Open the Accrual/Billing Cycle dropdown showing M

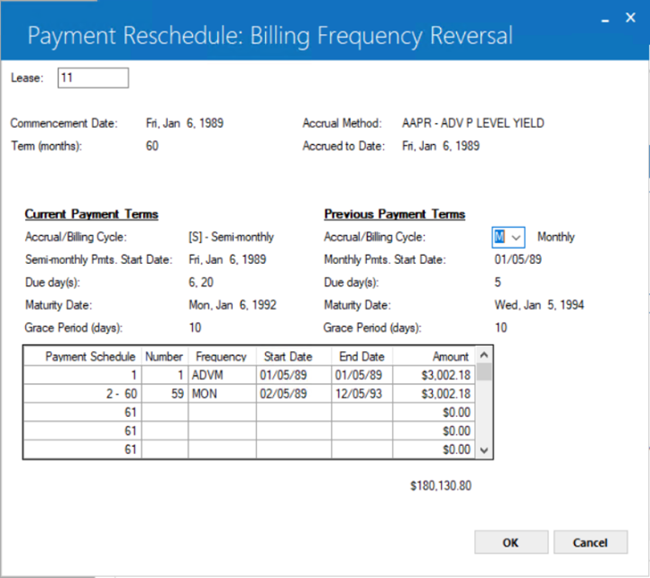pos(508,237)
